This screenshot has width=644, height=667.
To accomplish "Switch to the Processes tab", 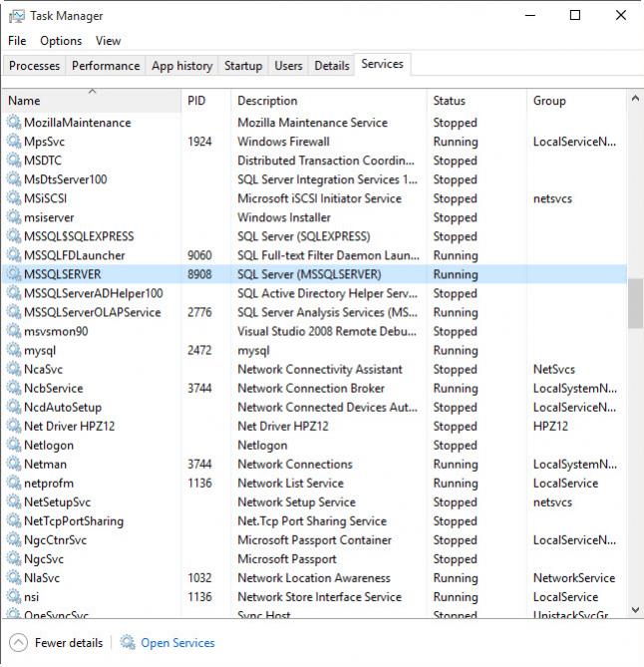I will pos(35,66).
